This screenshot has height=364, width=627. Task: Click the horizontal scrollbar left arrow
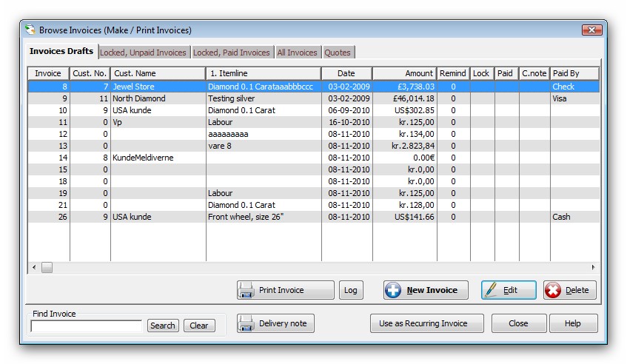(34, 267)
